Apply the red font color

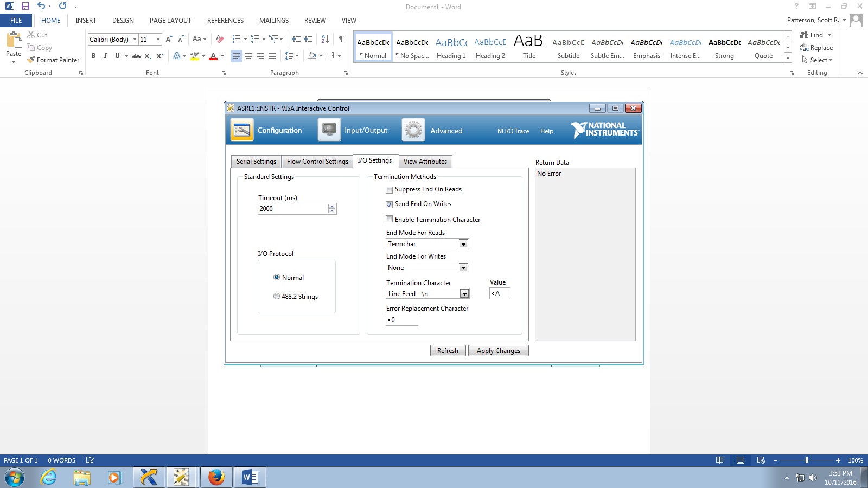click(213, 56)
